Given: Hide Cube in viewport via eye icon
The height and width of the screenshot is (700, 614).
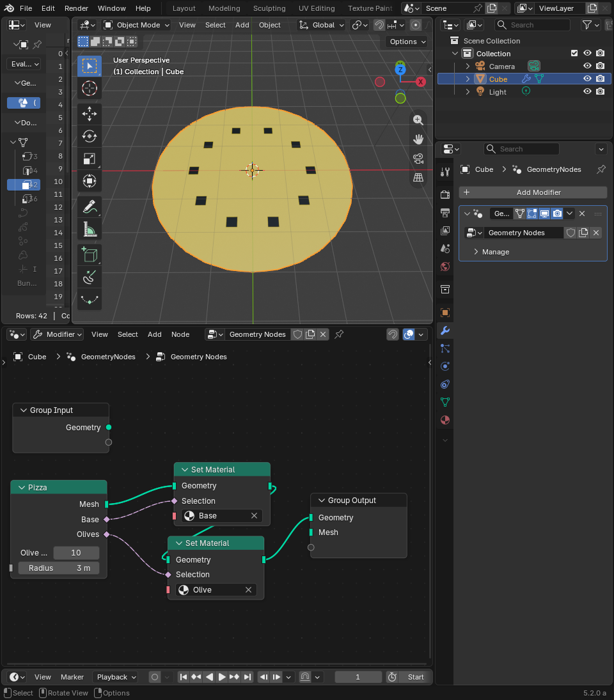Looking at the screenshot, I should point(588,79).
